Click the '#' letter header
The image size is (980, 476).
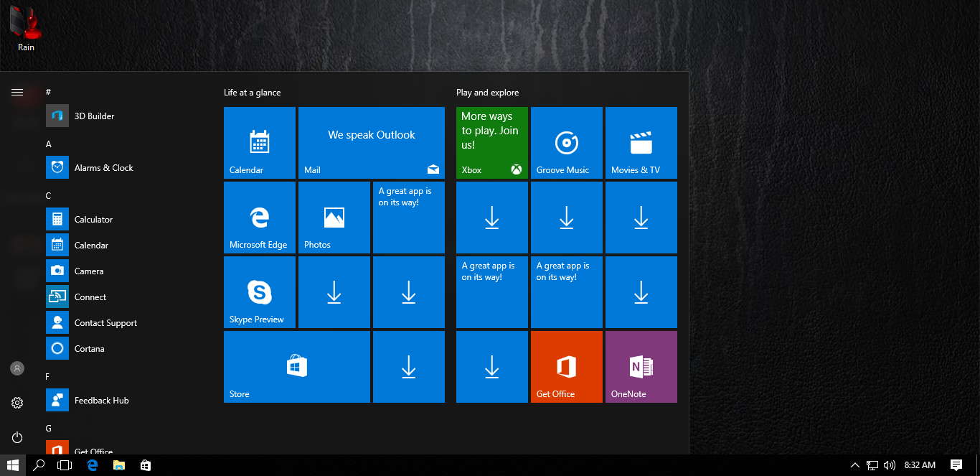(x=48, y=92)
